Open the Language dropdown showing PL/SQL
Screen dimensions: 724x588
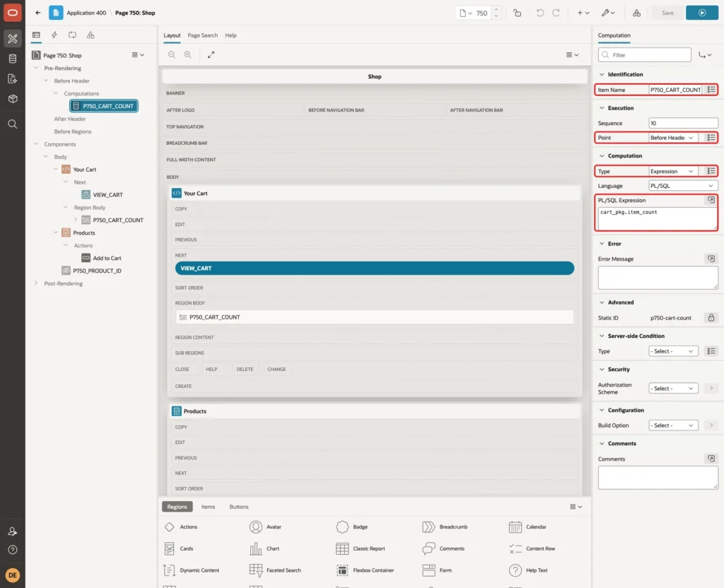point(683,186)
